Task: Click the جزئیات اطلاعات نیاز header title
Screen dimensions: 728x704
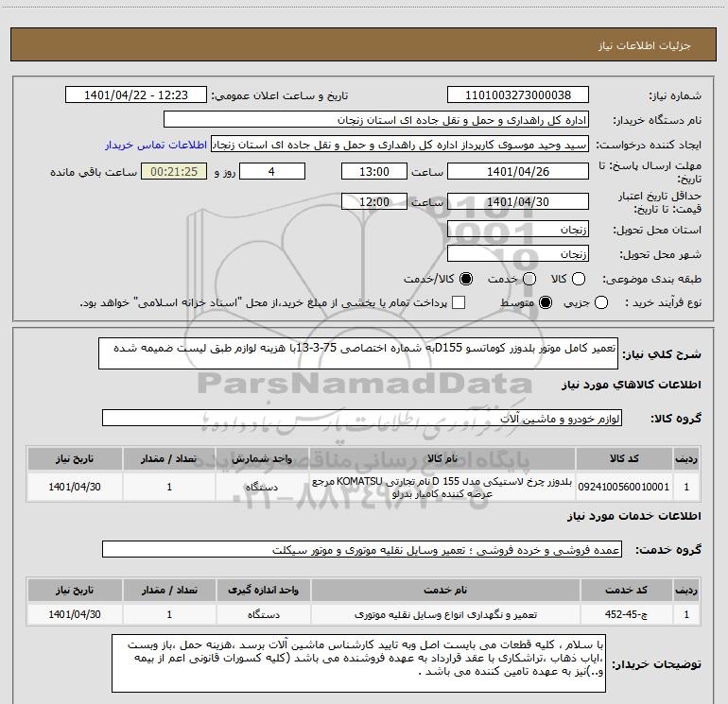Action: point(644,45)
